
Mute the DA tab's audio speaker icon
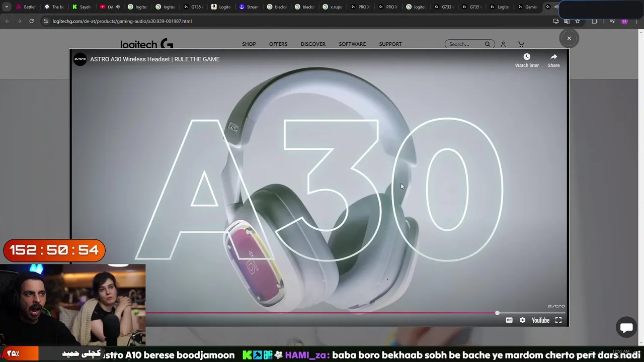118,7
